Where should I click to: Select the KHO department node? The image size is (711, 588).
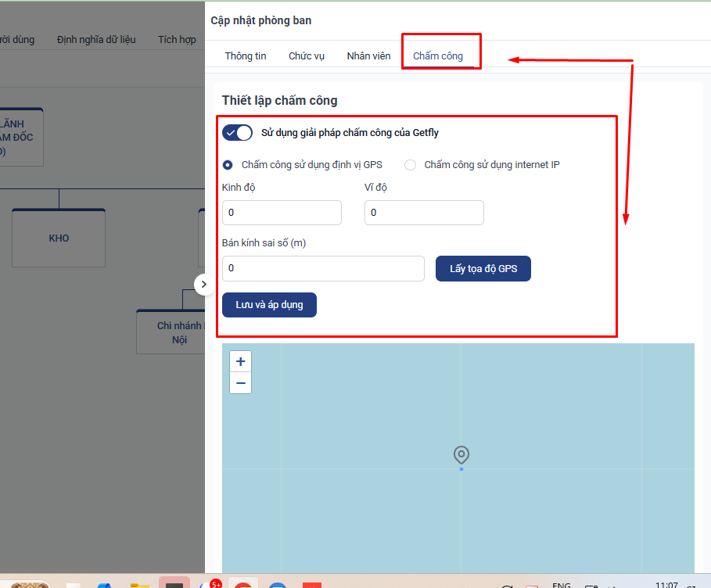(x=59, y=238)
